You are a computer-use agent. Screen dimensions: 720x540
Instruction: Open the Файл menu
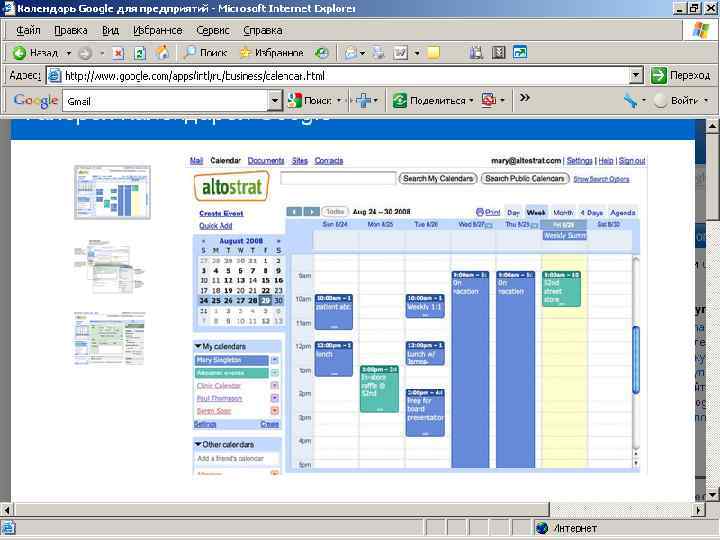coord(28,30)
